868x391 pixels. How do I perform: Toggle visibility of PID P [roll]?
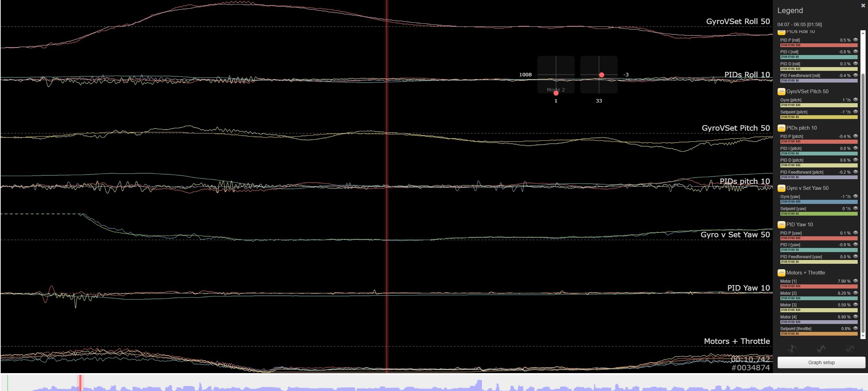(x=856, y=40)
